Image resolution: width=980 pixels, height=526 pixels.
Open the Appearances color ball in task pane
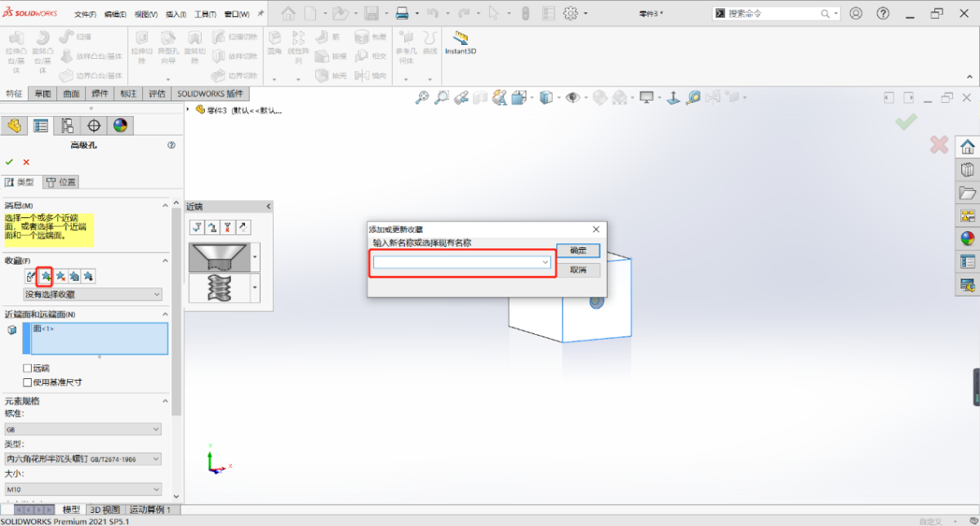coord(968,238)
